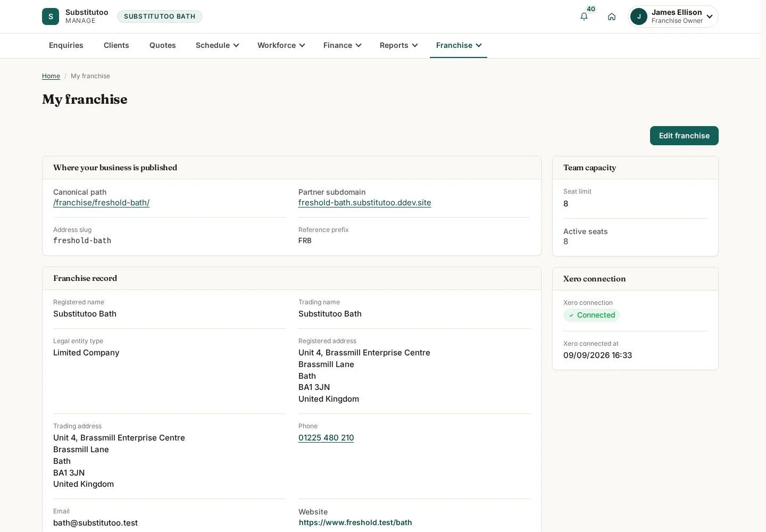Click the Xero Connected status badge
Screen dimensions: 766x532
pyautogui.click(x=592, y=315)
